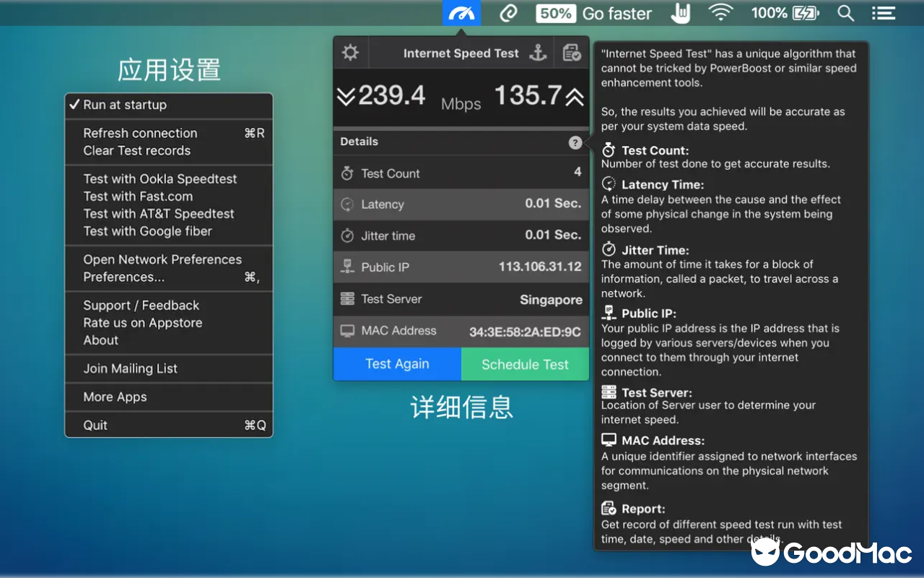Click the monitor icon next to MAC Address
The height and width of the screenshot is (578, 924).
[x=346, y=331]
